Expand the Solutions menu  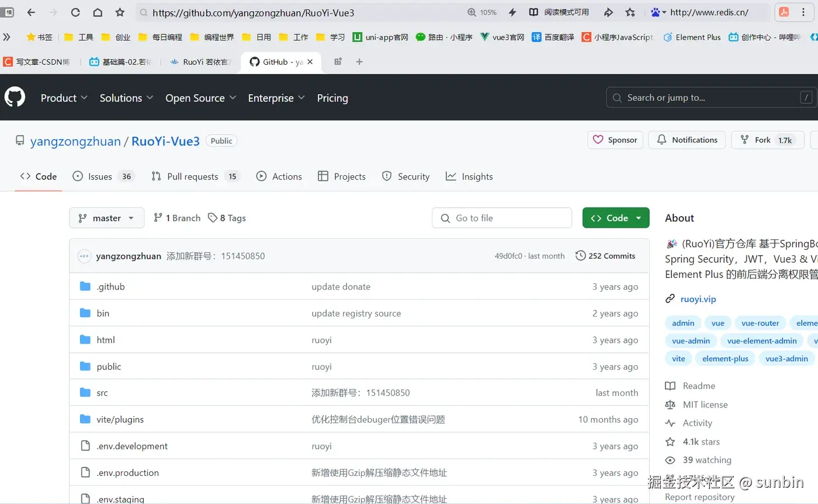(x=126, y=98)
